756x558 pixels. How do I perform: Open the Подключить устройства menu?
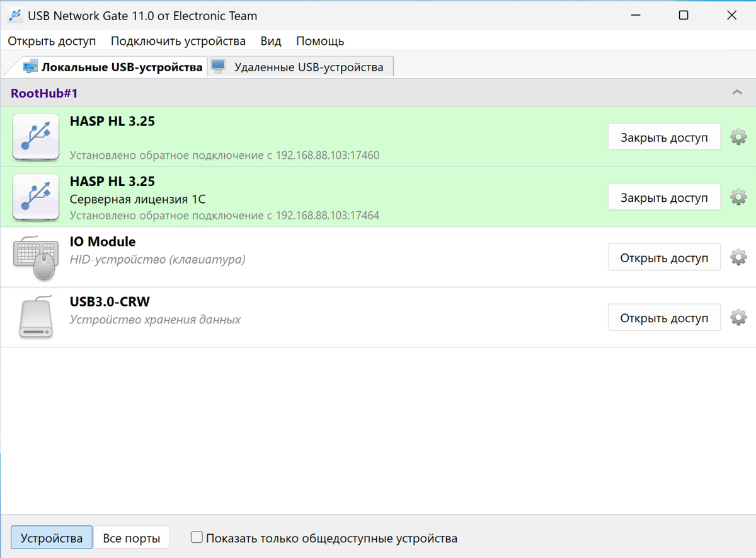point(178,41)
